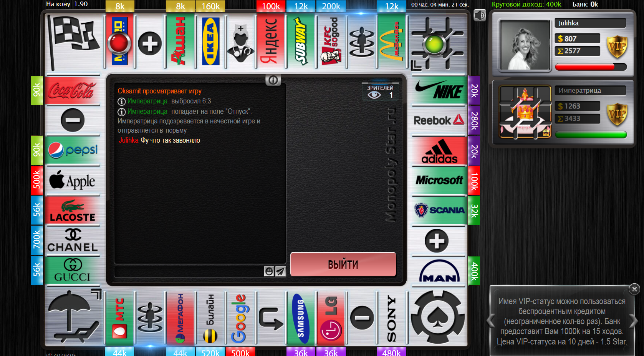Viewport: 644px width, 356px height.
Task: Select the Microsoft board cell
Action: click(439, 180)
